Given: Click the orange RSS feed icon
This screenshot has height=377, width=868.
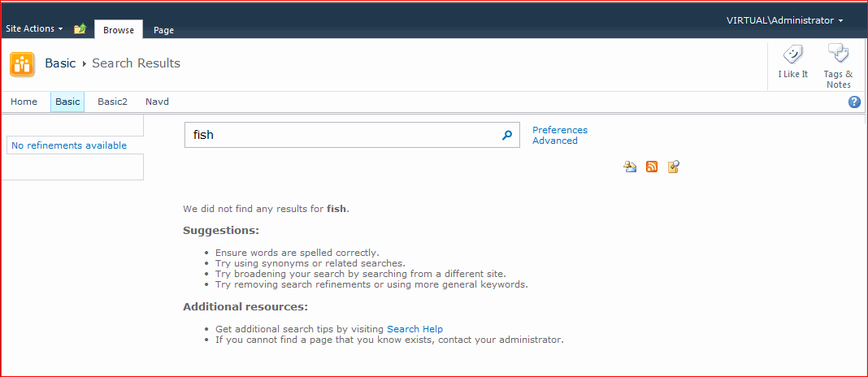Looking at the screenshot, I should pyautogui.click(x=652, y=167).
